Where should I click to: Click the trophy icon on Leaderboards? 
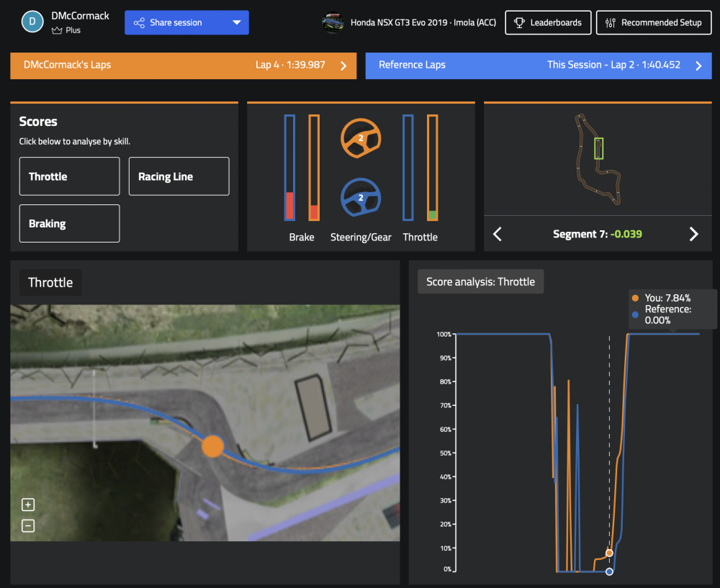pos(519,22)
